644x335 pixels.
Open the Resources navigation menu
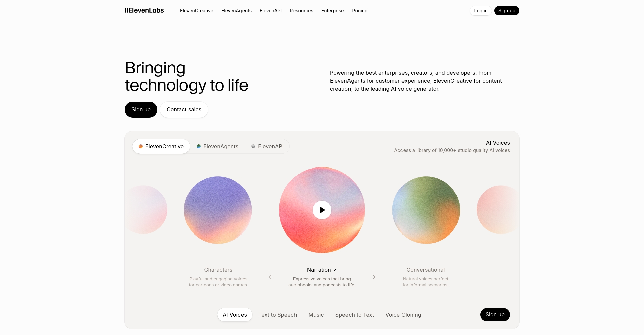tap(301, 11)
